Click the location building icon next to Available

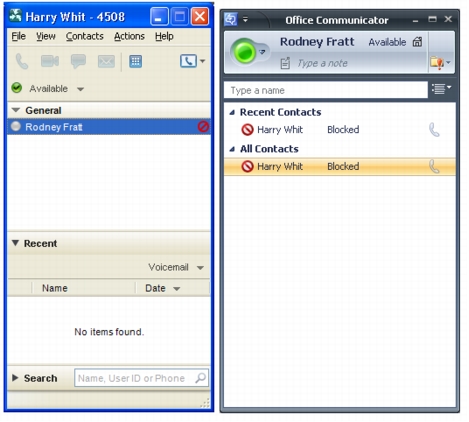(x=417, y=42)
